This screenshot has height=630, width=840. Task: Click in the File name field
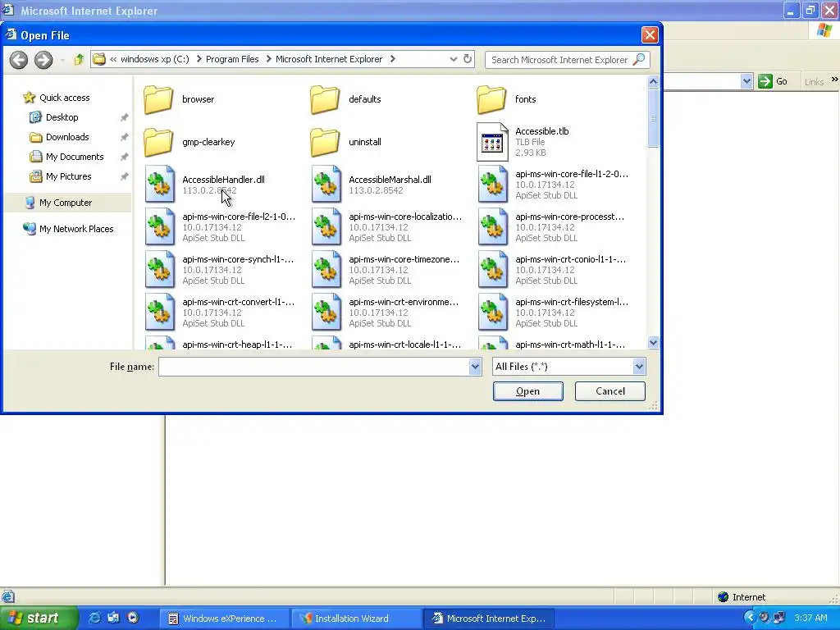point(314,367)
